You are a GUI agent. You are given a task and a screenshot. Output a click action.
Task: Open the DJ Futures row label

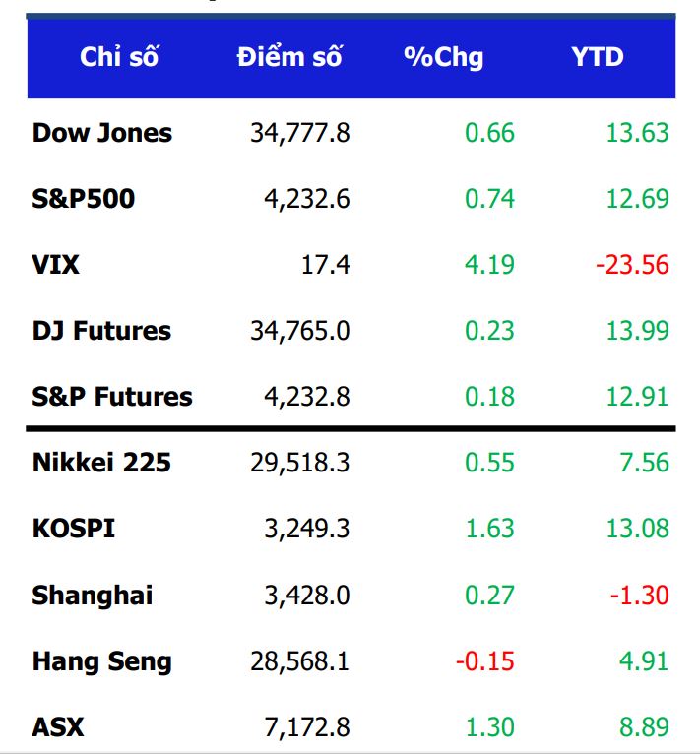(x=102, y=331)
